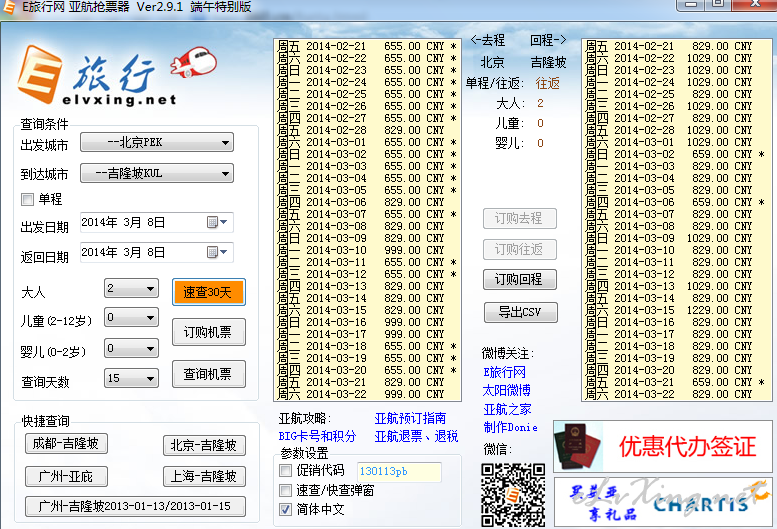This screenshot has width=777, height=529.
Task: Open the 太阳微博 link
Action: pyautogui.click(x=506, y=390)
